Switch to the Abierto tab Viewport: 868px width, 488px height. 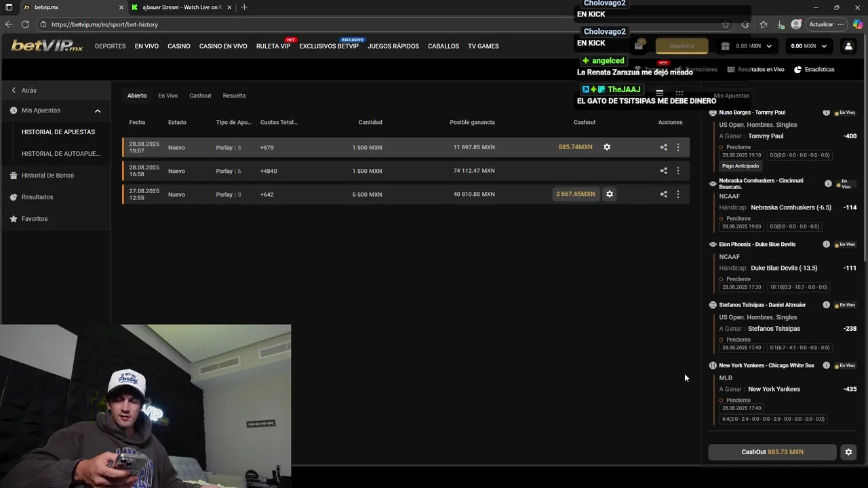(x=137, y=96)
